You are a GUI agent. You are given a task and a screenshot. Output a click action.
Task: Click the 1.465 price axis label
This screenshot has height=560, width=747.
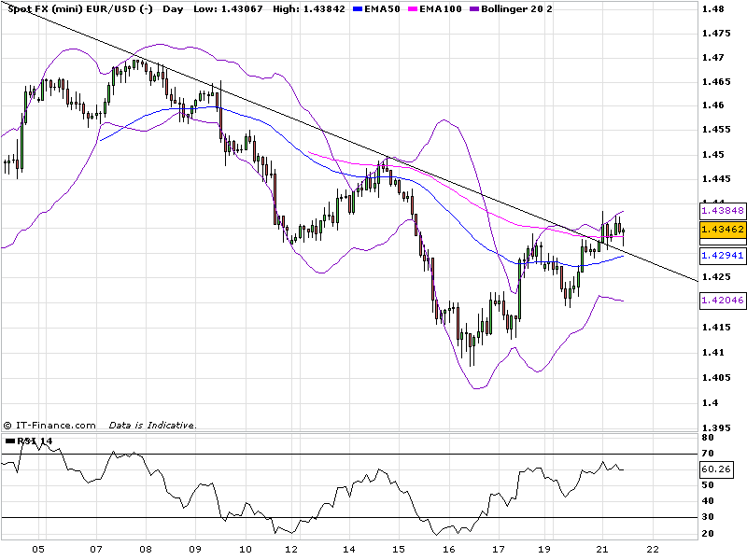point(716,82)
